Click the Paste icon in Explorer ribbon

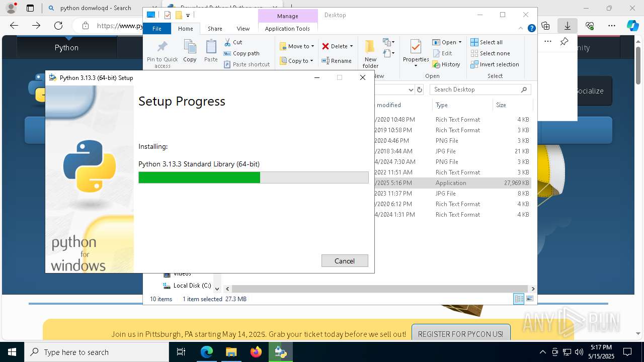[211, 51]
